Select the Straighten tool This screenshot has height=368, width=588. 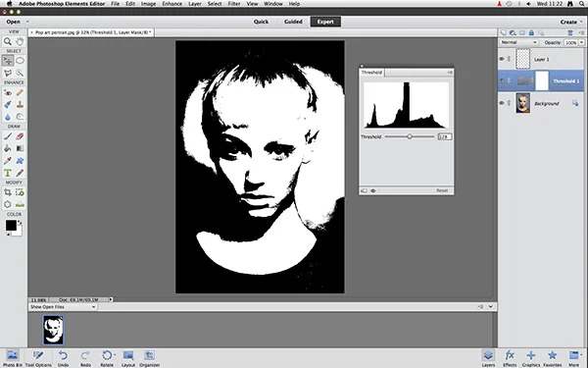tap(20, 205)
